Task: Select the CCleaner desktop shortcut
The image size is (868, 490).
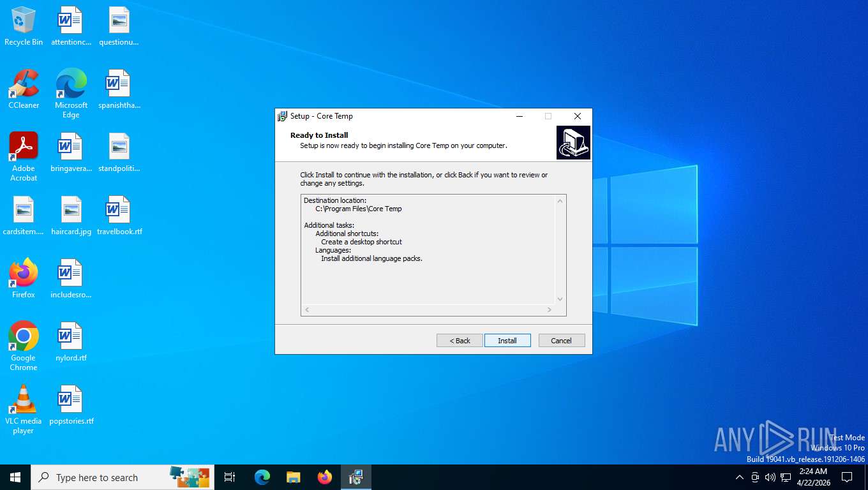Action: point(24,89)
